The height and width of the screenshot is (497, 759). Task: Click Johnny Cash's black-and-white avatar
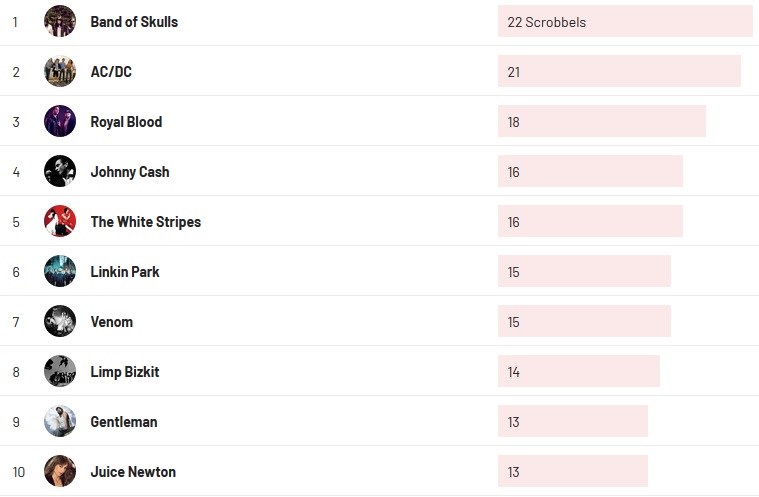(60, 171)
